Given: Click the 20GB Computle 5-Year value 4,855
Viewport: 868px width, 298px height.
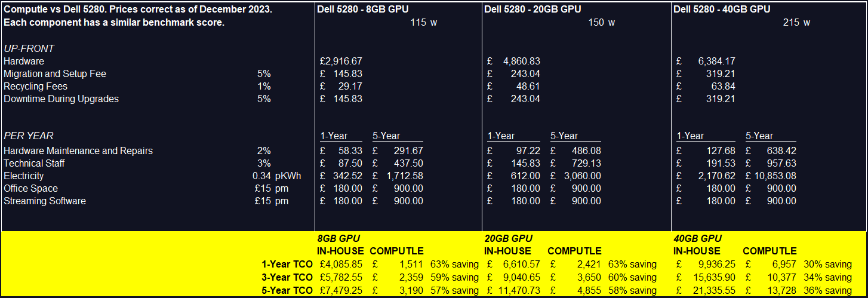Looking at the screenshot, I should pyautogui.click(x=589, y=290).
